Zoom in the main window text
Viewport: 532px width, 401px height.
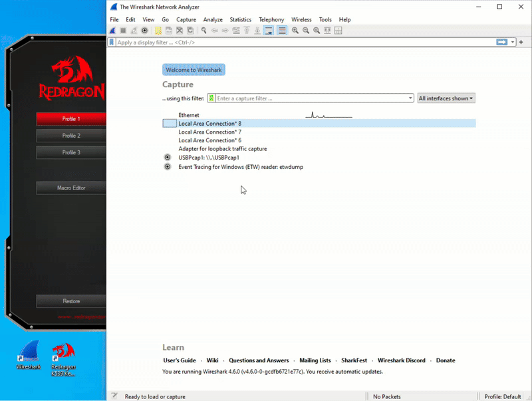click(x=295, y=31)
